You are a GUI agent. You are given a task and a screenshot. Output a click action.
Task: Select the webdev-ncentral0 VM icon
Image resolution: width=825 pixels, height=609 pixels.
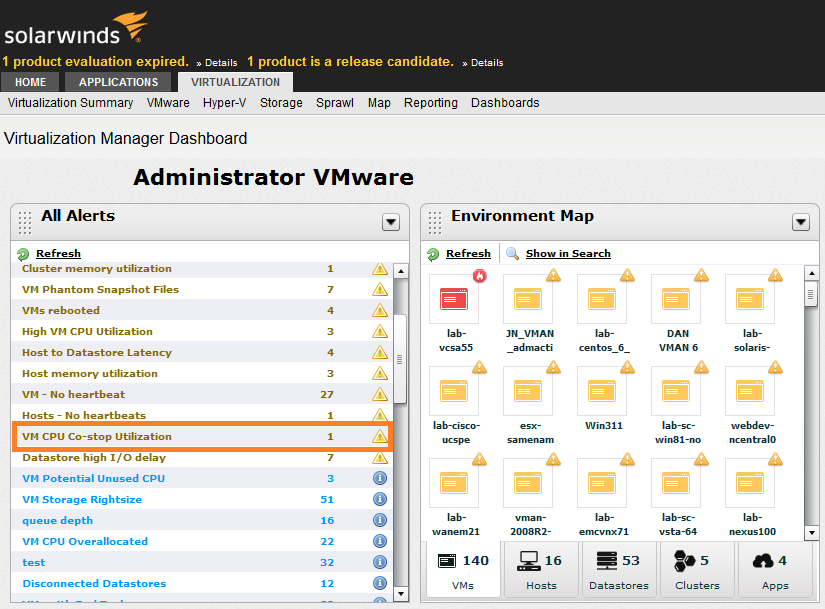click(x=750, y=391)
